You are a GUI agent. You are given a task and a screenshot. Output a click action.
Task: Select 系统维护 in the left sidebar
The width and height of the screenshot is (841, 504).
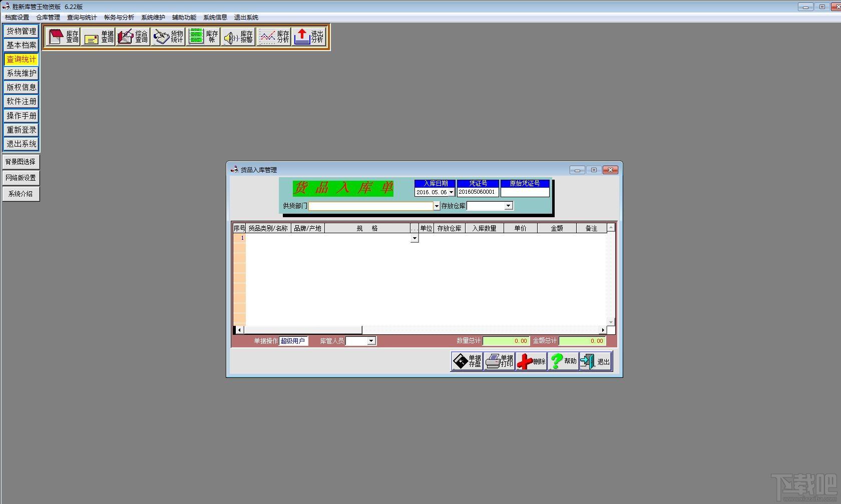pyautogui.click(x=21, y=73)
